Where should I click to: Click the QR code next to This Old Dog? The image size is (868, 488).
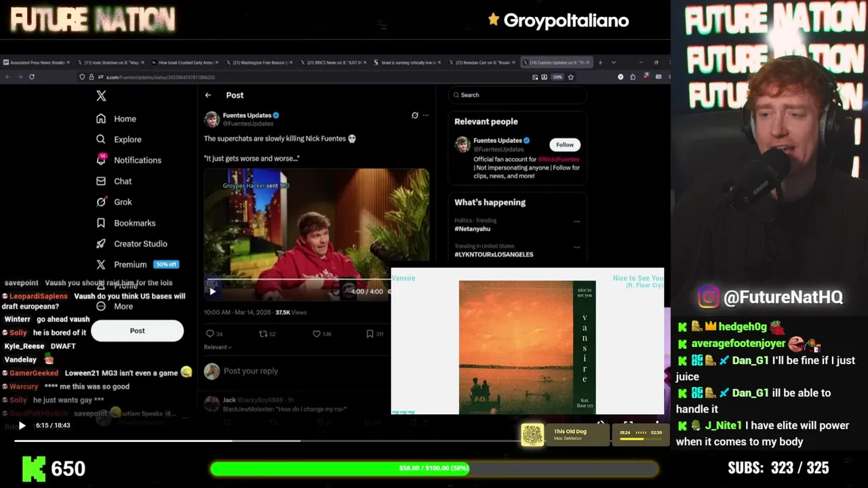click(x=532, y=435)
